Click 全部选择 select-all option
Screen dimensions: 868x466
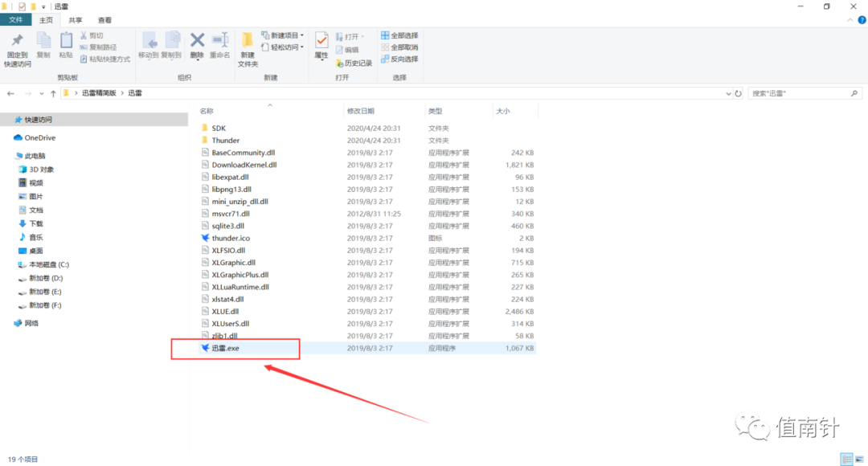point(399,35)
